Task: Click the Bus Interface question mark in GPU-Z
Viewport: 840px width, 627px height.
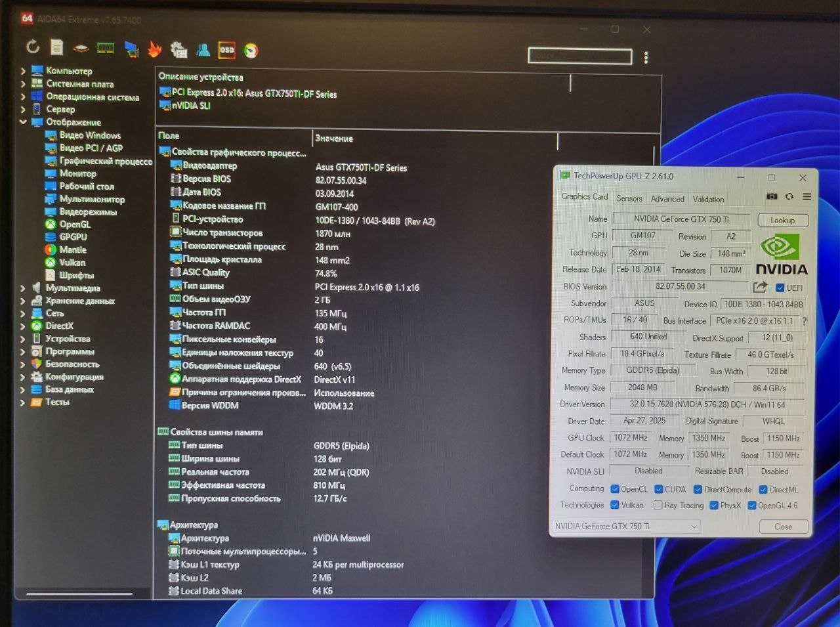Action: (804, 321)
